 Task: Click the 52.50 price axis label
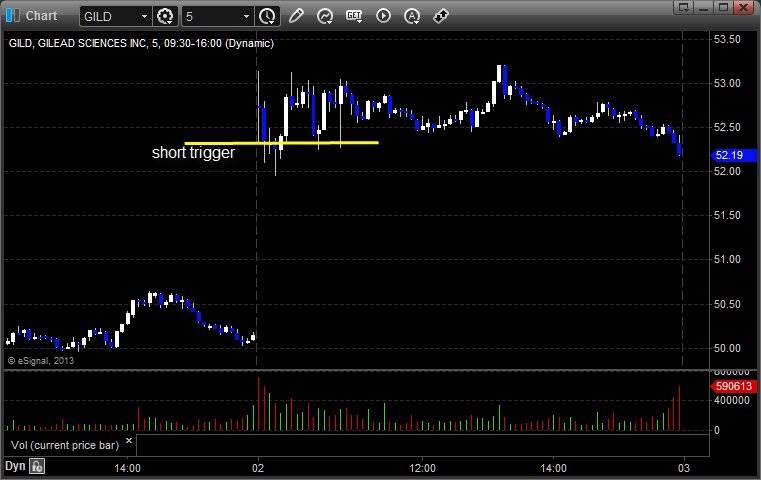(727, 127)
